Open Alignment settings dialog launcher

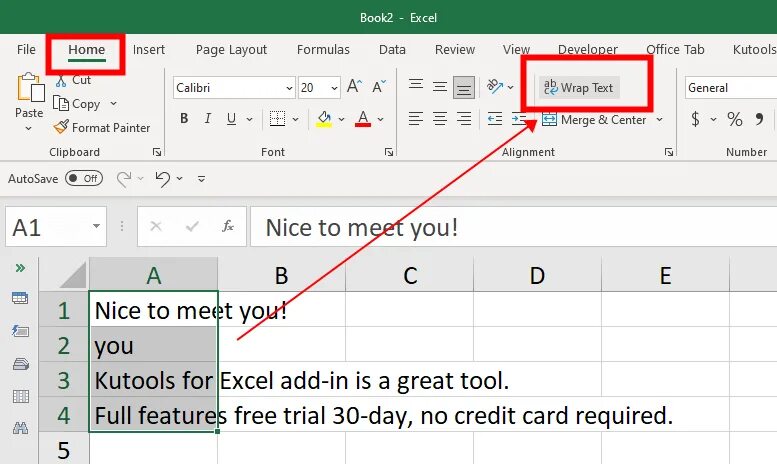669,152
